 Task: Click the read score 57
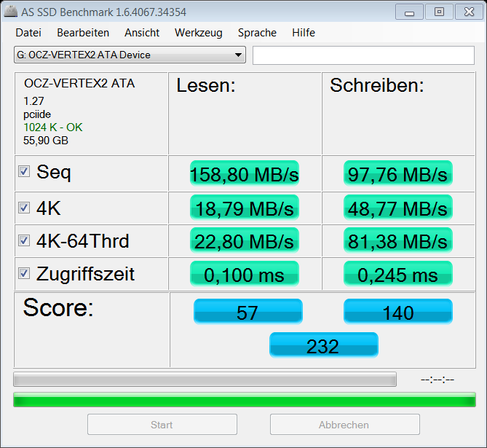click(x=248, y=312)
